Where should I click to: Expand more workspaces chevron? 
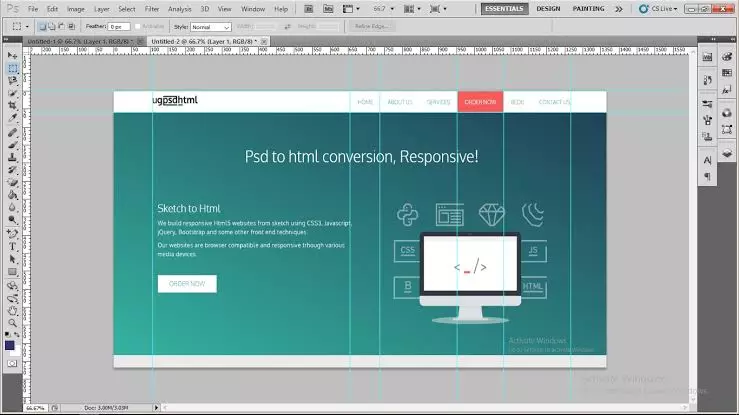619,9
